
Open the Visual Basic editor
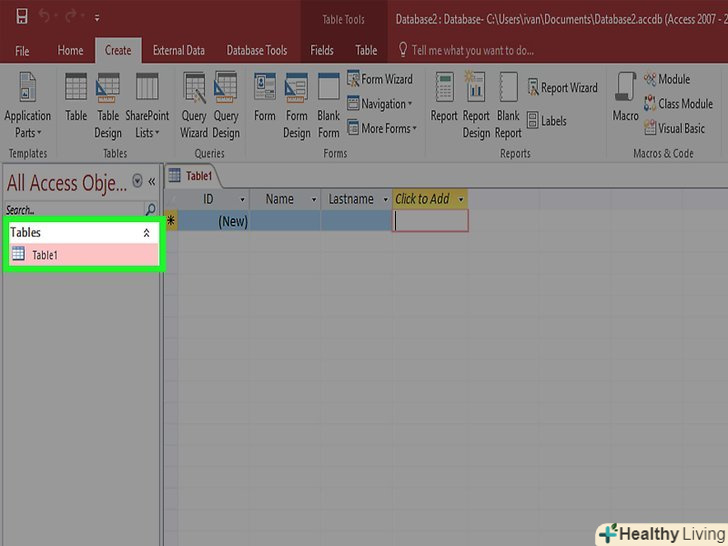coord(674,128)
